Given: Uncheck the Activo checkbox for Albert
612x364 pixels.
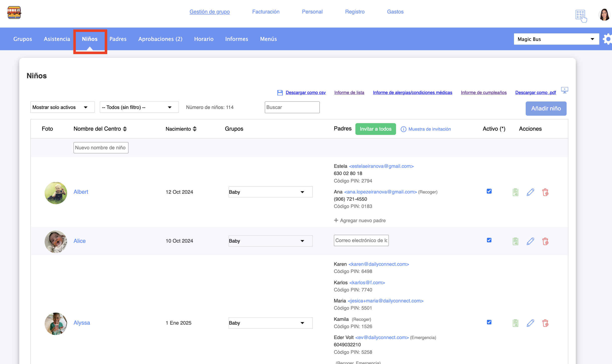Looking at the screenshot, I should click(489, 191).
